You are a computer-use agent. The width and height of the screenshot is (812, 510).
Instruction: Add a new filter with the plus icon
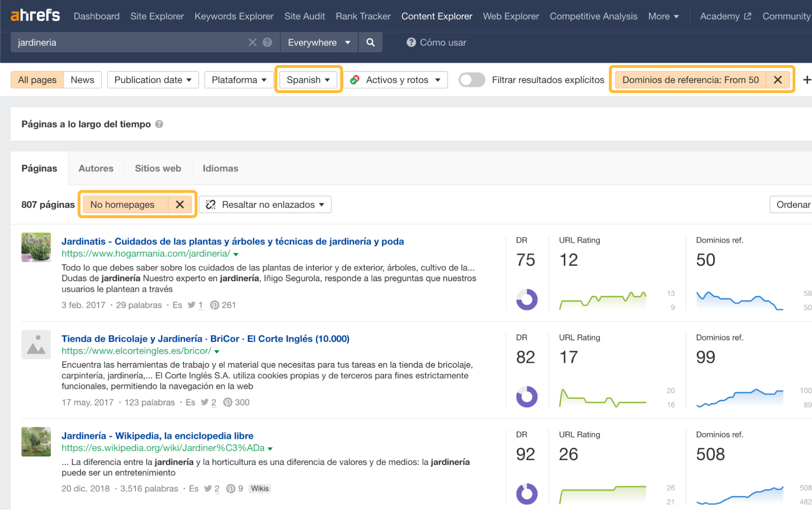click(x=807, y=80)
